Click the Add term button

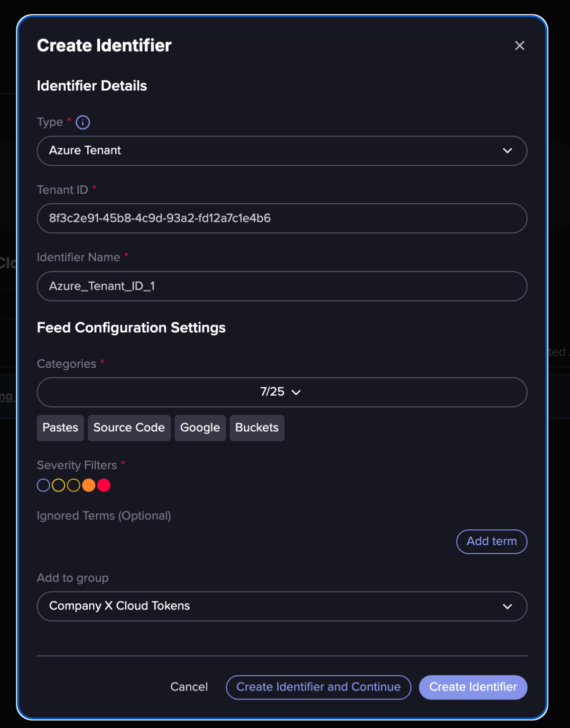coord(491,541)
